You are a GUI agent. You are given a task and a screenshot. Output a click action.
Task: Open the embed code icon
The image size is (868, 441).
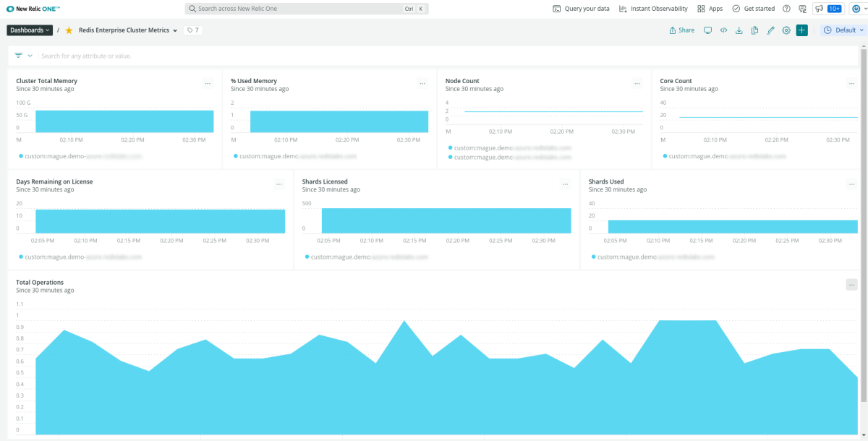723,30
